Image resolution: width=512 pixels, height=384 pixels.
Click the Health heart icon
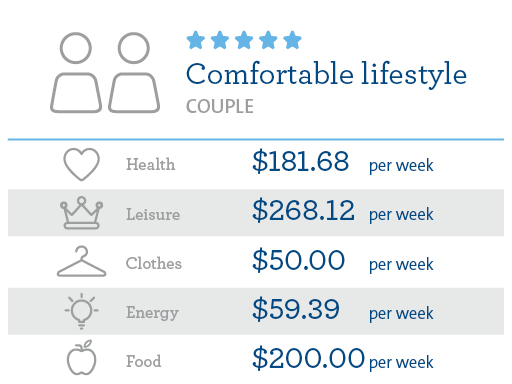pyautogui.click(x=81, y=164)
